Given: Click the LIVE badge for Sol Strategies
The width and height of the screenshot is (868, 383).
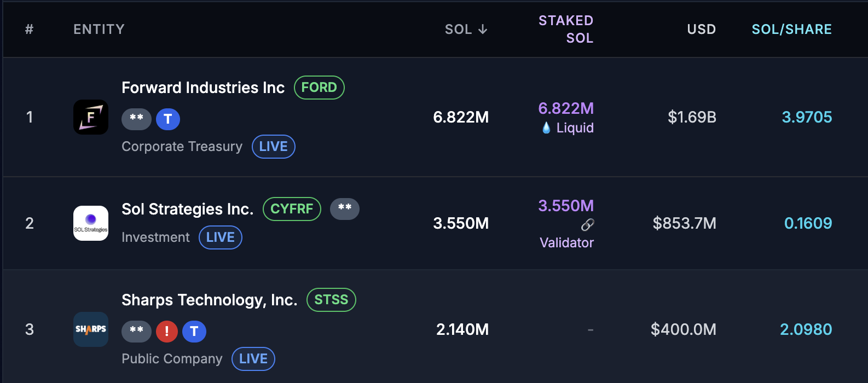Looking at the screenshot, I should (220, 237).
